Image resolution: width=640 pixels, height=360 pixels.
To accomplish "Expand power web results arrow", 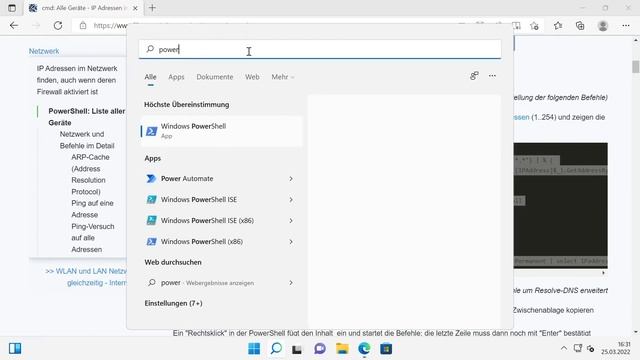I will click(291, 282).
